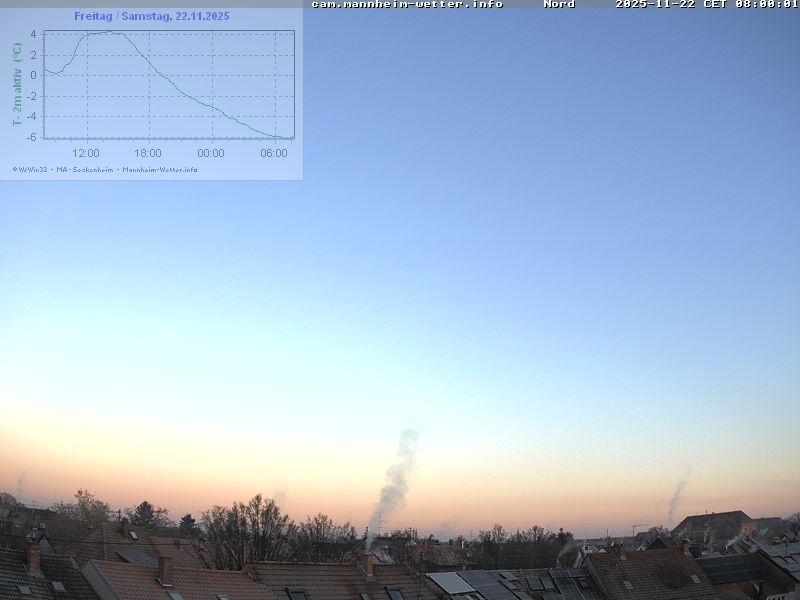Click the 06:00 x-axis label

pyautogui.click(x=274, y=153)
